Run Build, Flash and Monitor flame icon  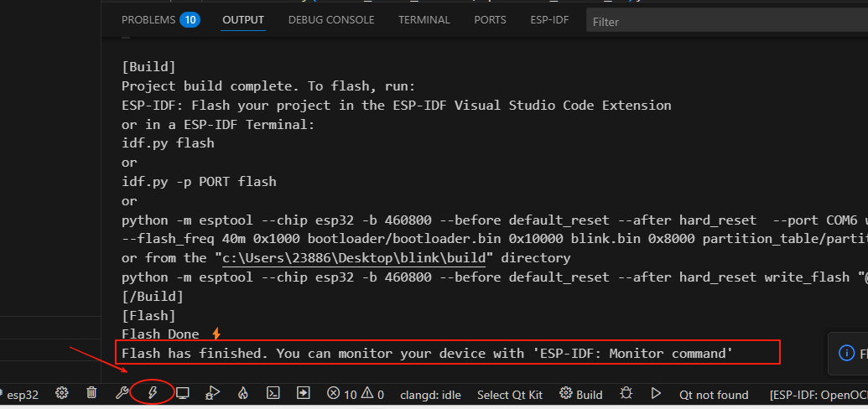coord(242,393)
